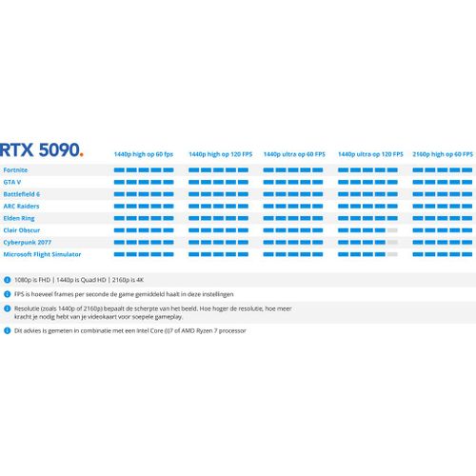
Task: Click the info icon beside Dit advies note
Action: coord(7,330)
